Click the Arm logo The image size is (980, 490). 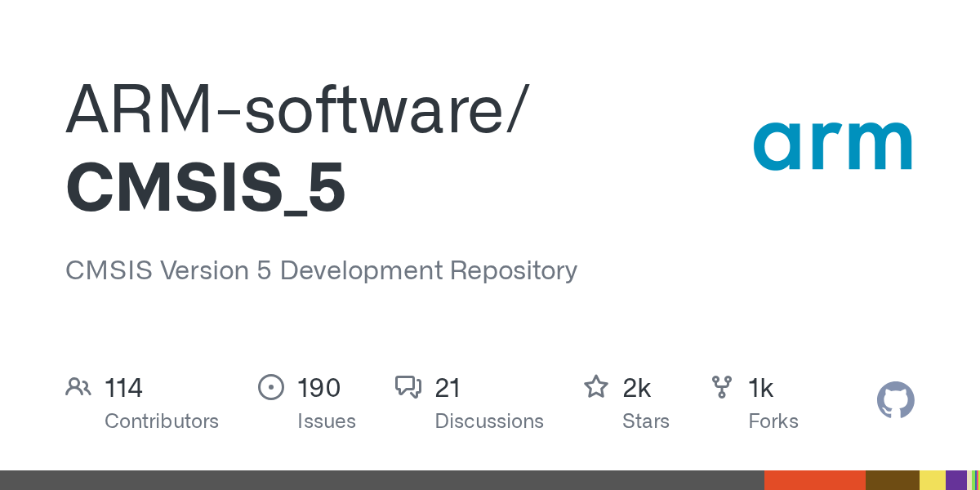click(x=832, y=145)
